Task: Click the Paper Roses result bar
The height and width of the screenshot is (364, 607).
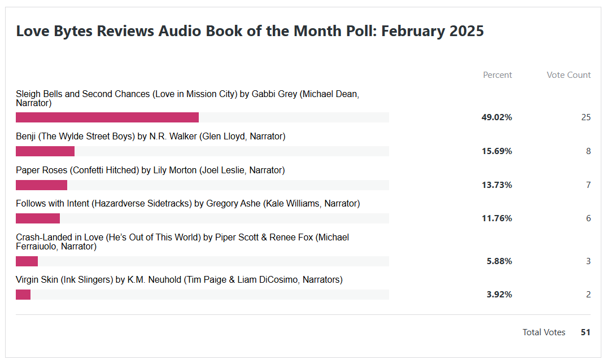Action: coord(41,185)
